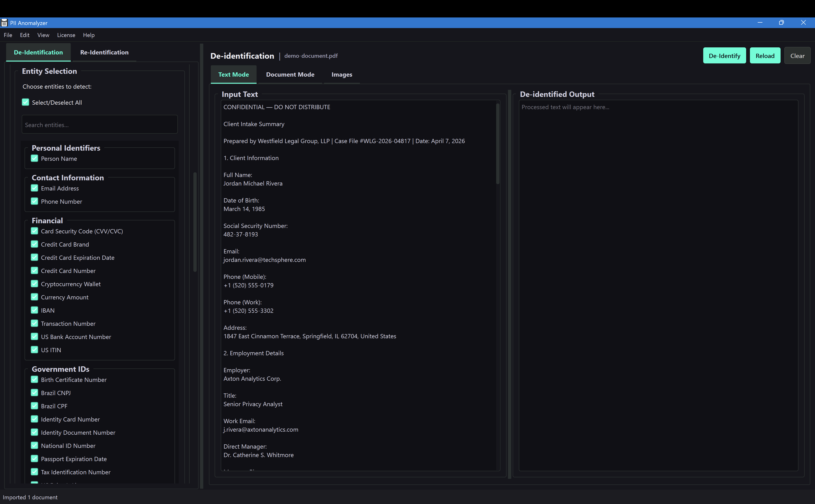Toggle US Bank Account Number checkbox
The height and width of the screenshot is (504, 815).
(x=34, y=337)
